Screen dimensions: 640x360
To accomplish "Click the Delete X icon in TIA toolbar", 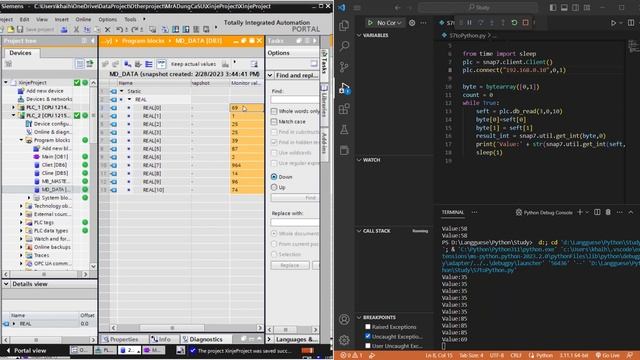I will click(107, 29).
